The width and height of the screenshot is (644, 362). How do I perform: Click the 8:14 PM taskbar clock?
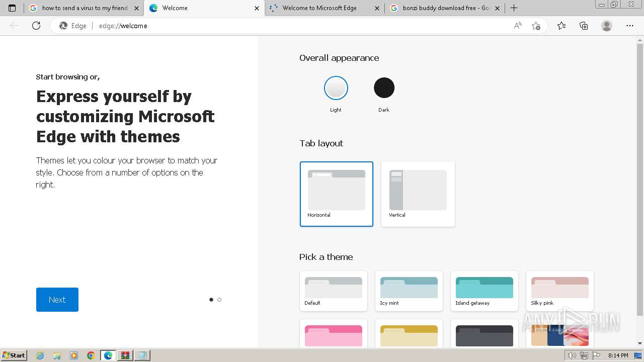pos(618,355)
